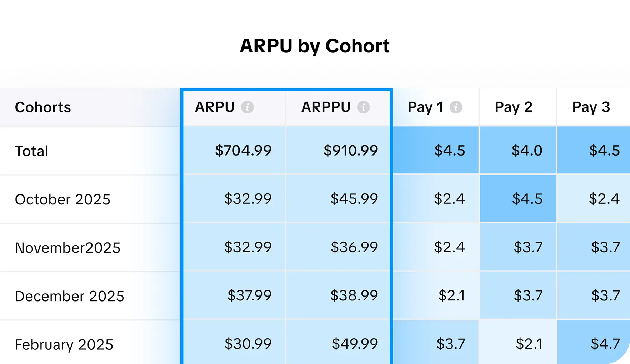
Task: Expand the December 2025 cohort row
Action: 70,295
